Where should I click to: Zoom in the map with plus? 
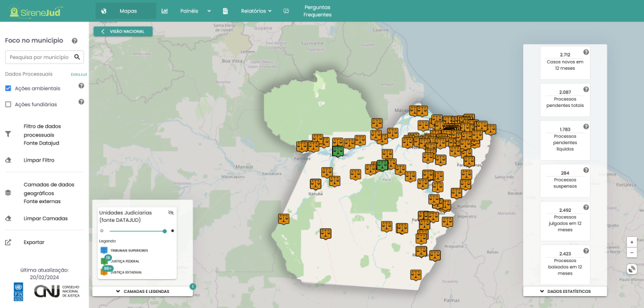pyautogui.click(x=631, y=242)
